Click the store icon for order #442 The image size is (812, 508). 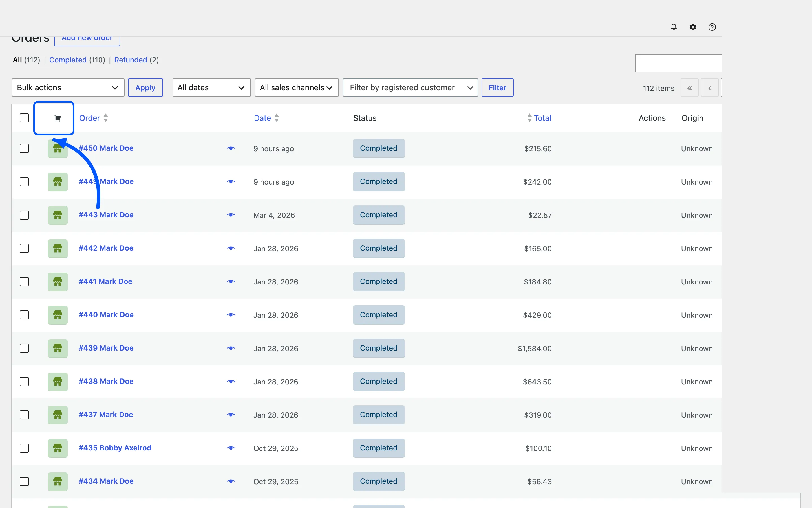tap(58, 248)
